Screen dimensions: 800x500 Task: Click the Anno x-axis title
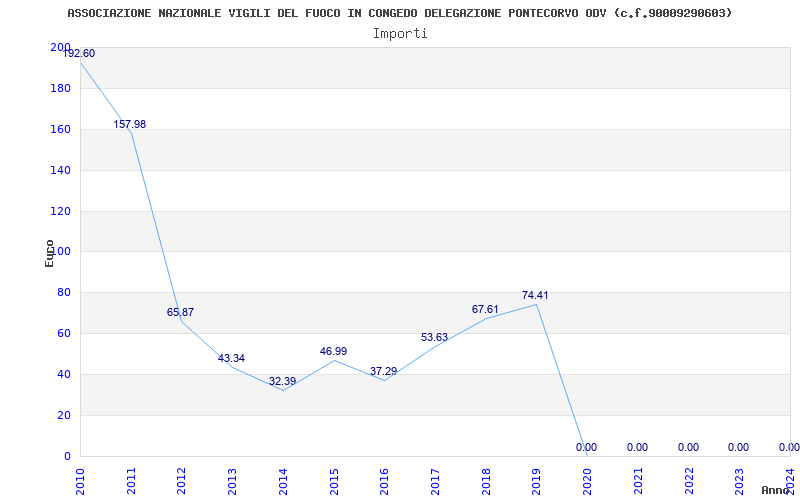tap(775, 490)
